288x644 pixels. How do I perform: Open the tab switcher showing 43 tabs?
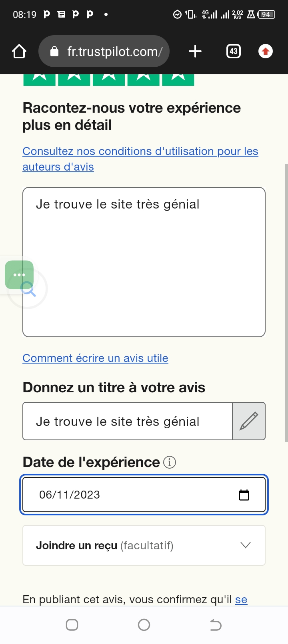point(234,52)
